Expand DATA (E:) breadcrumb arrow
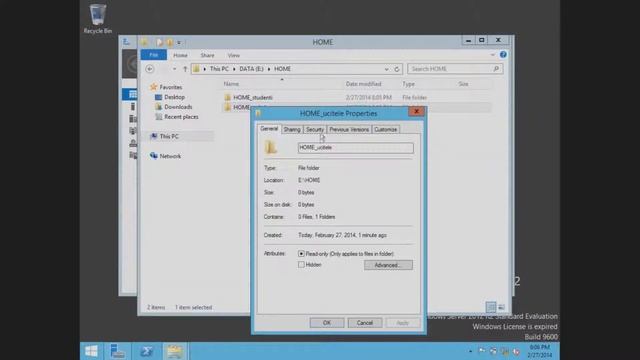This screenshot has width=640, height=360. [x=269, y=69]
